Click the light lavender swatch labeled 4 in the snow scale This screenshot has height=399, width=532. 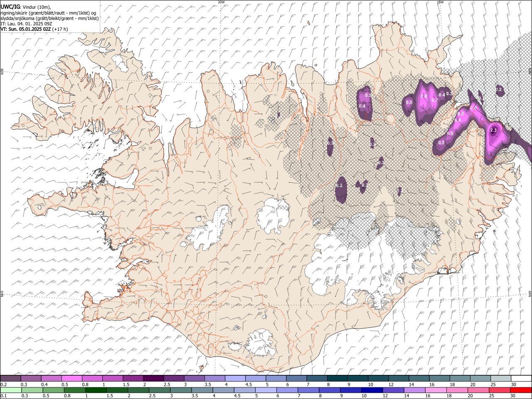click(236, 379)
